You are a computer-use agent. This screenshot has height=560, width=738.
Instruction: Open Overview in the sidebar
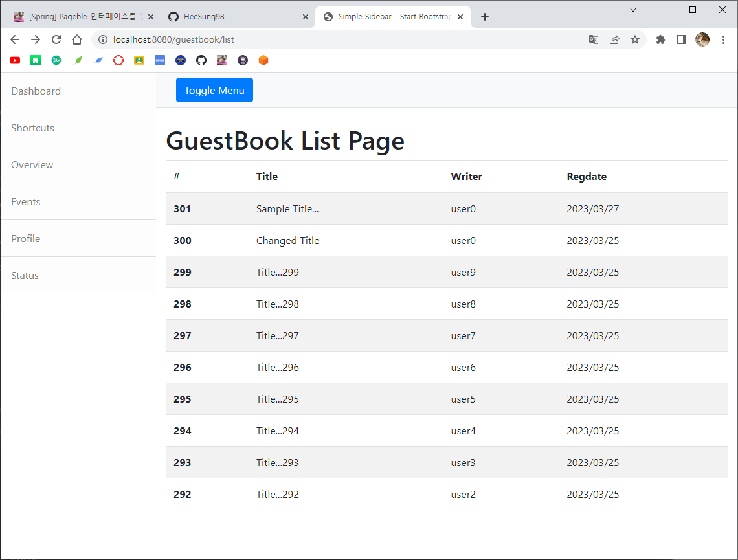pyautogui.click(x=78, y=164)
